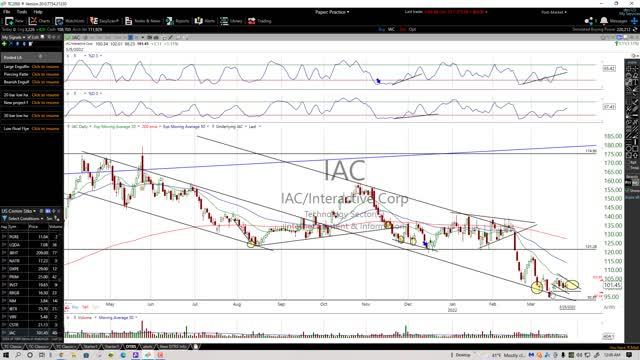Open Windows taskbar search
Screen dimensions: 640x360
[18, 355]
